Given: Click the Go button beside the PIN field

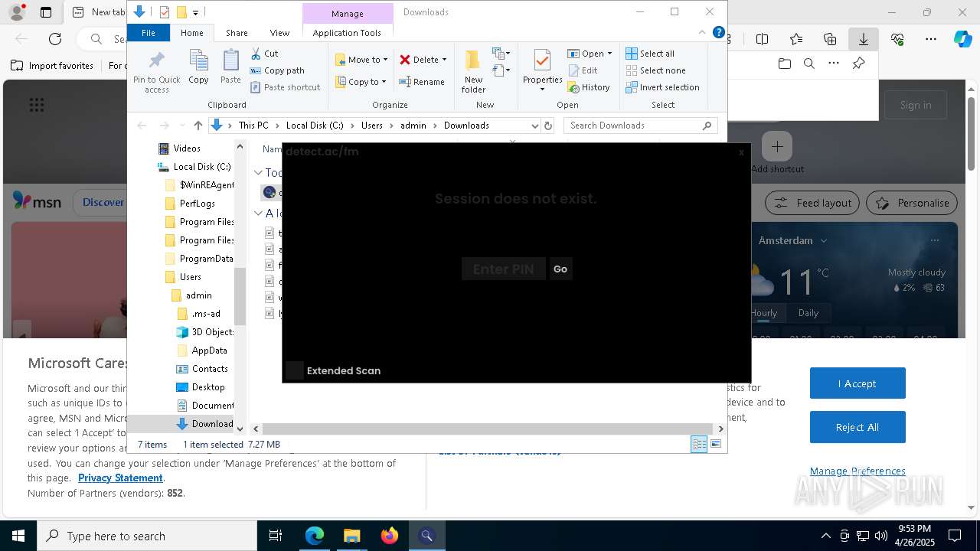Looking at the screenshot, I should 560,269.
